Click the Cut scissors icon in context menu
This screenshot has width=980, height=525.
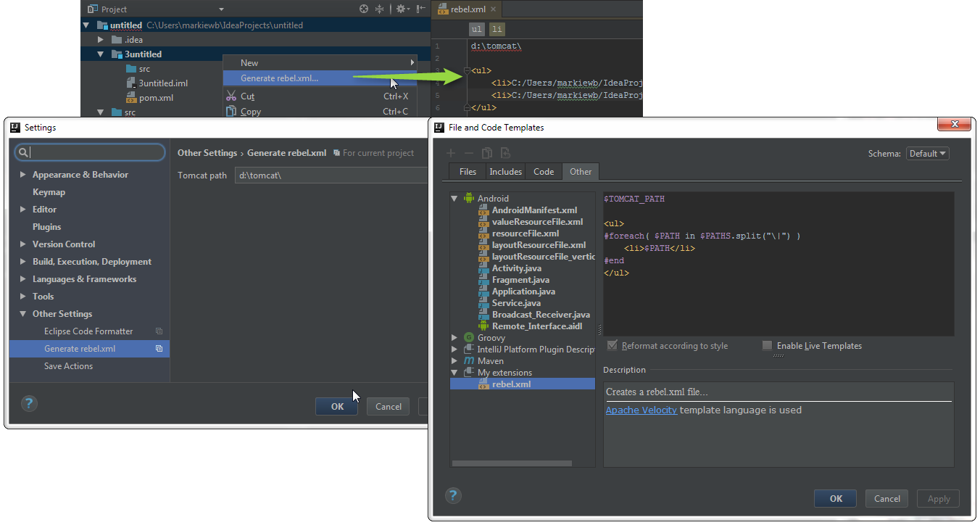click(231, 96)
